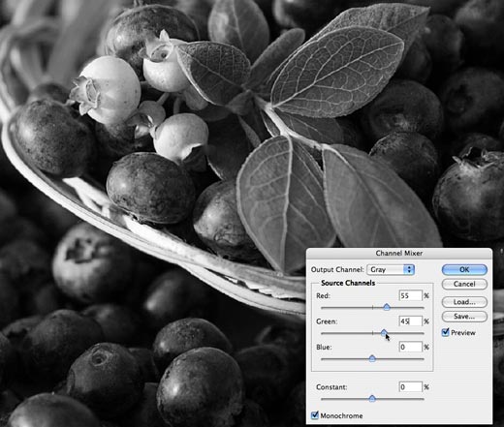Viewport: 504px width, 427px height.
Task: Click the Green percentage input field
Action: pos(411,321)
